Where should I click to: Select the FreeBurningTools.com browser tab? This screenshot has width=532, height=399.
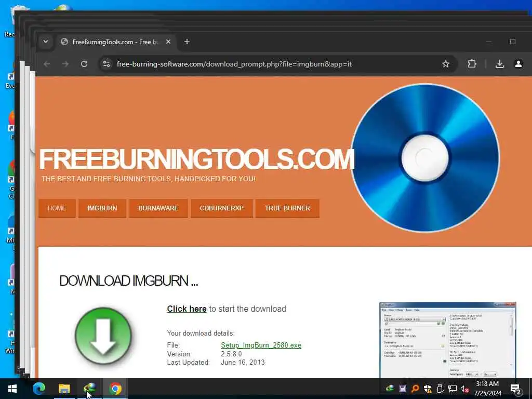pyautogui.click(x=115, y=42)
